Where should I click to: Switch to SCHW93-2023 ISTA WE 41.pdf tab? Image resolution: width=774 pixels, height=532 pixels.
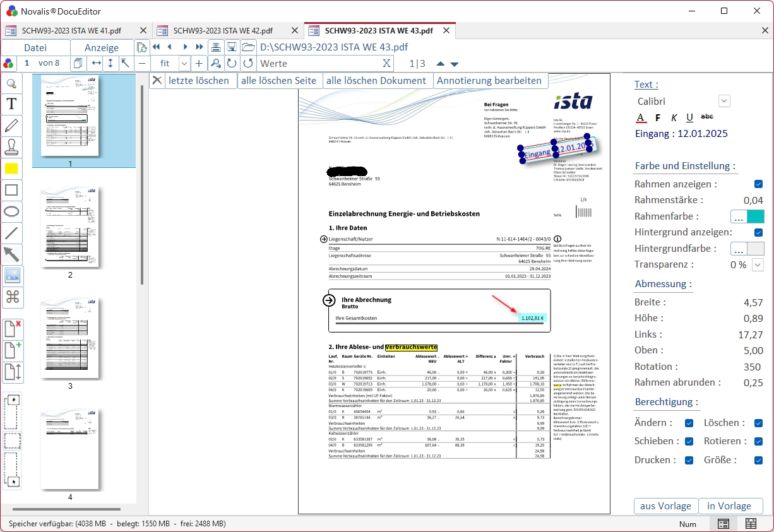click(71, 30)
